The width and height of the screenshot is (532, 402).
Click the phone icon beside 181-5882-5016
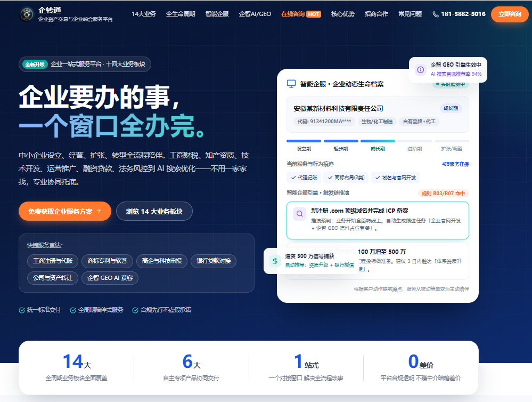coord(435,14)
